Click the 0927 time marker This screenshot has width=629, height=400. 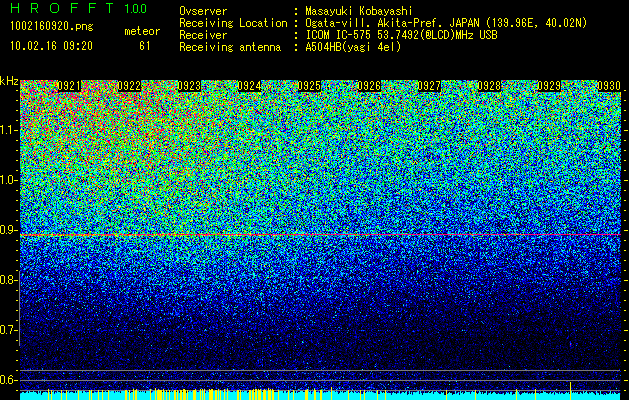click(429, 86)
